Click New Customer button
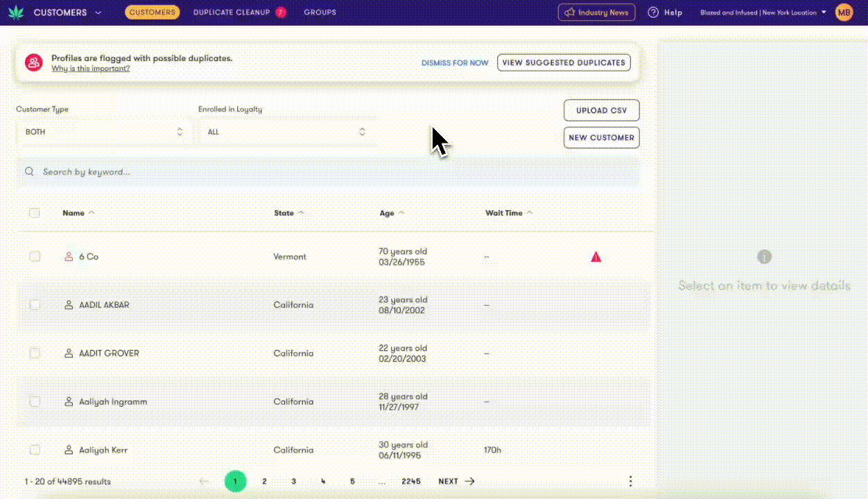The width and height of the screenshot is (868, 499). tap(601, 137)
